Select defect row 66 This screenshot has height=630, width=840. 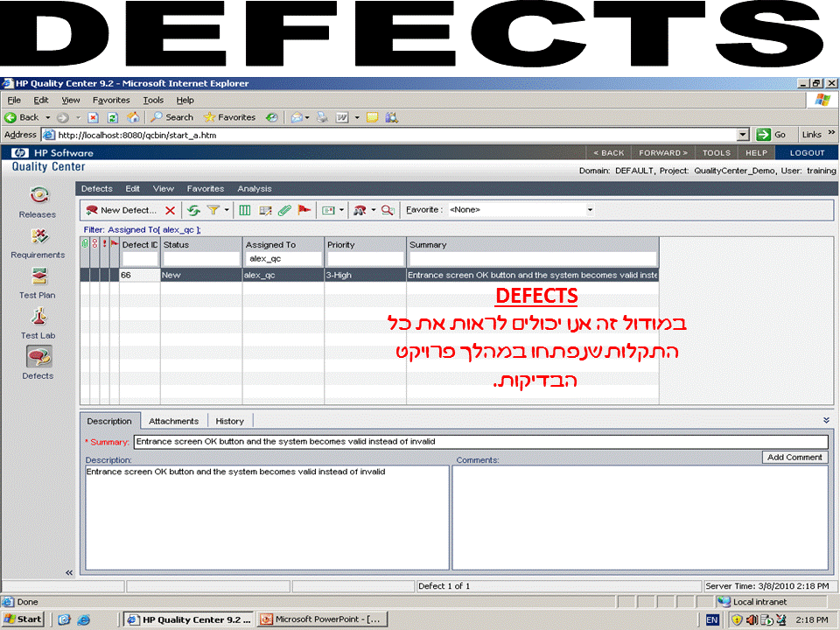click(x=369, y=276)
